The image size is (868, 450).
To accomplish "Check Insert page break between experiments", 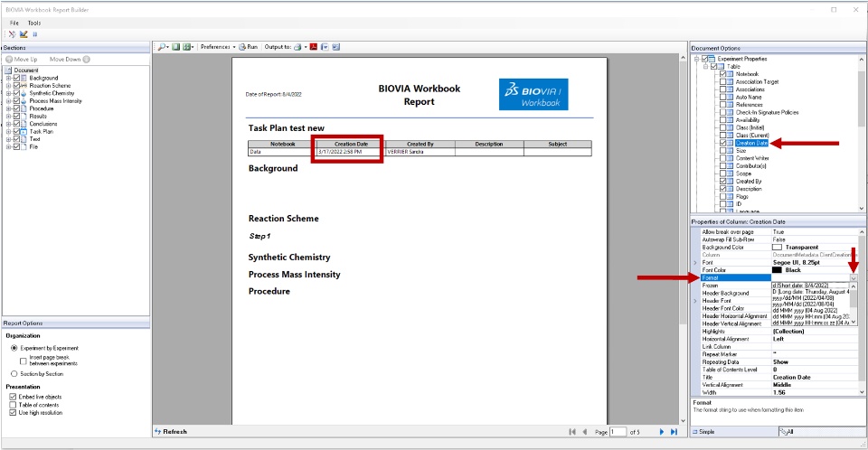I will pos(24,361).
